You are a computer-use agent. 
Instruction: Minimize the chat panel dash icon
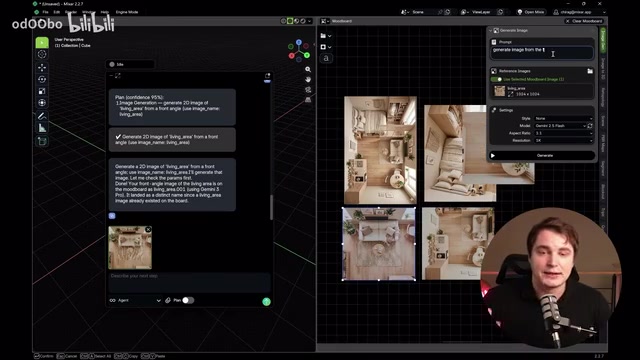coord(111,76)
